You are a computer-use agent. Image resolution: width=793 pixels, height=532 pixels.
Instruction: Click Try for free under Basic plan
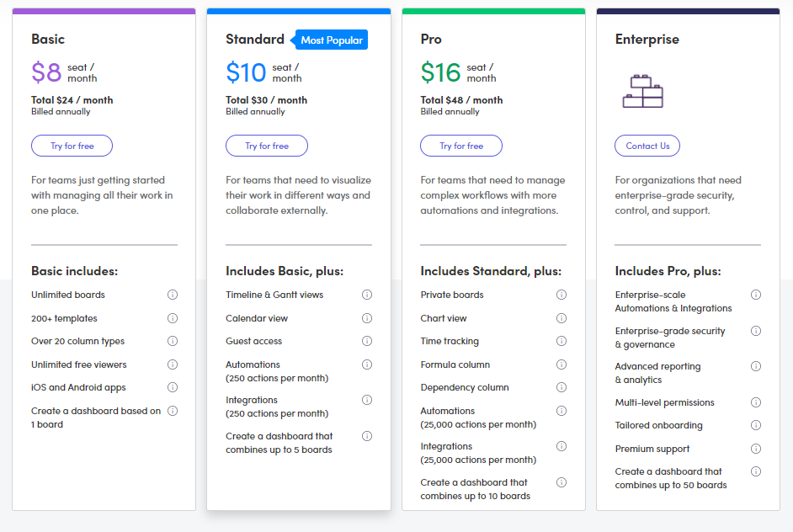(72, 146)
